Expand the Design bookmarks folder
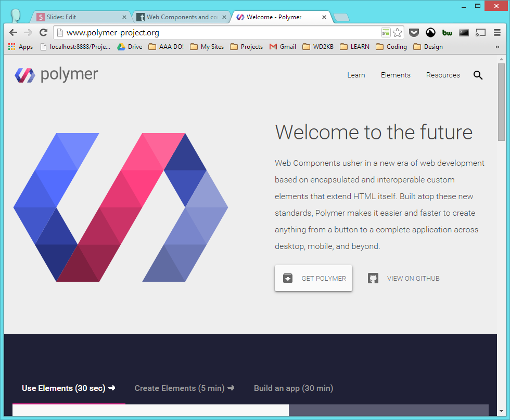Screen dimensions: 510x420 click(428, 47)
